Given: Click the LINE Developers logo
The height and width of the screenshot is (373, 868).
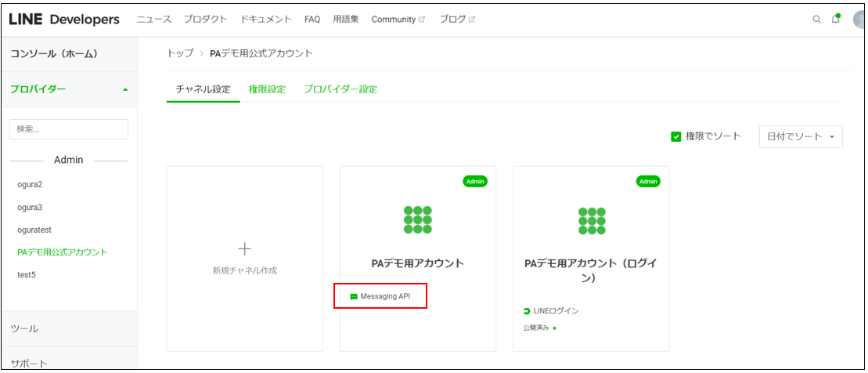Looking at the screenshot, I should [64, 20].
